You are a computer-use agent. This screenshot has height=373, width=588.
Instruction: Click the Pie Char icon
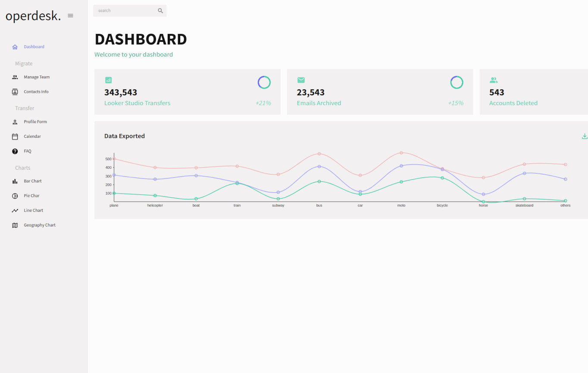pyautogui.click(x=15, y=196)
